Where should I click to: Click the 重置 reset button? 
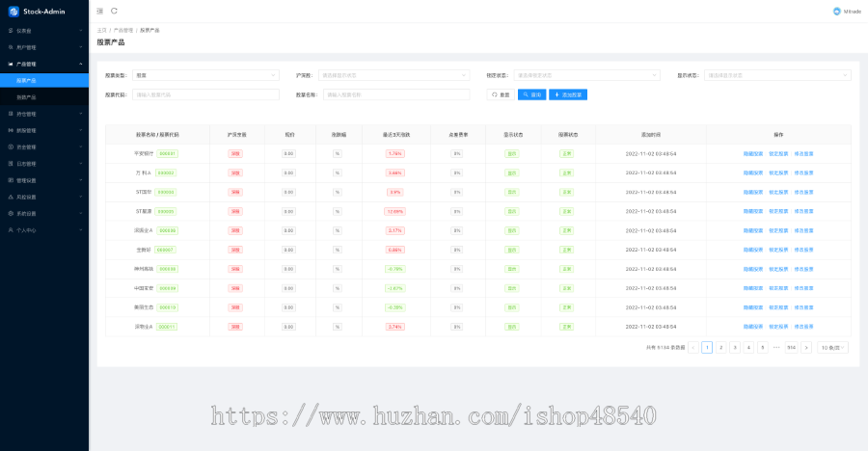pyautogui.click(x=501, y=94)
